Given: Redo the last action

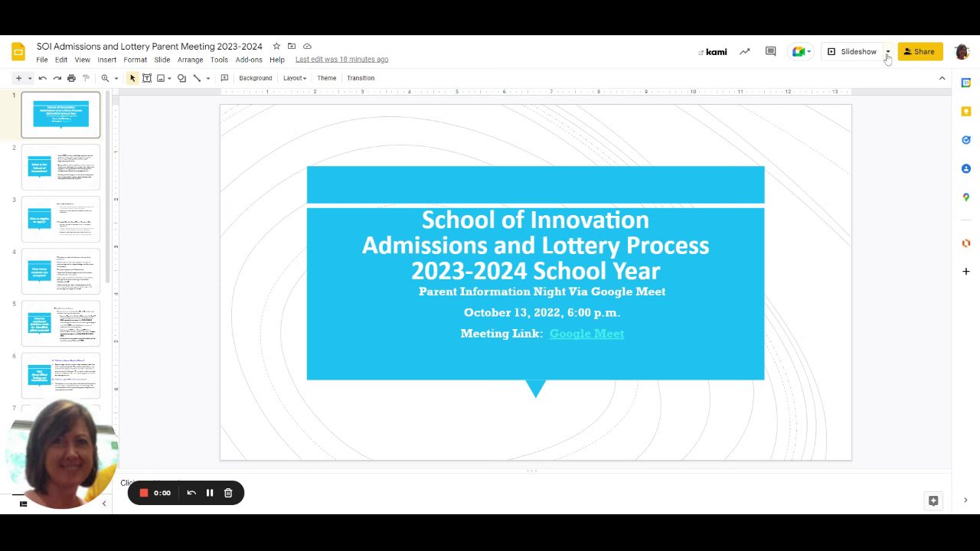Looking at the screenshot, I should tap(57, 78).
